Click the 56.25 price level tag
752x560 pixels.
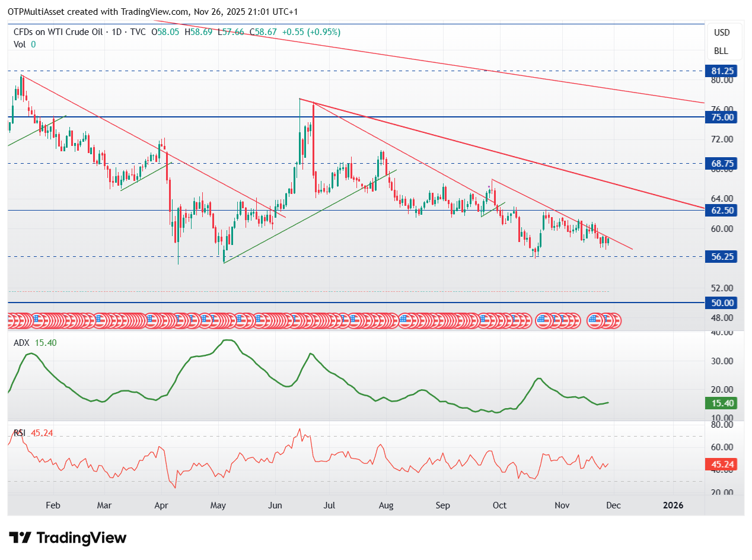pyautogui.click(x=721, y=257)
